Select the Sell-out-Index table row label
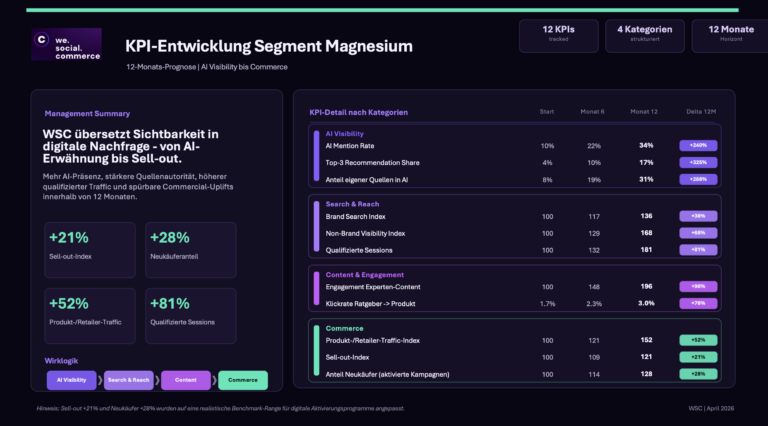 347,357
